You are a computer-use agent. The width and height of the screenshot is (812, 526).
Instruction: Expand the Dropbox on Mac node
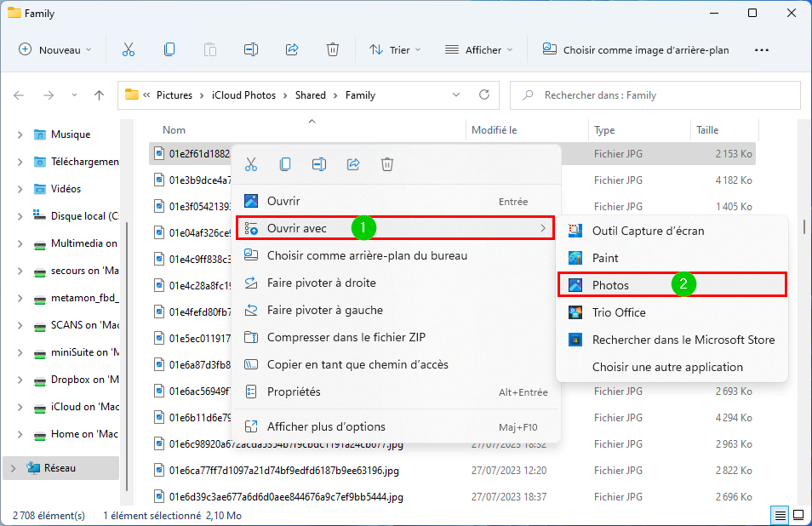(20, 380)
